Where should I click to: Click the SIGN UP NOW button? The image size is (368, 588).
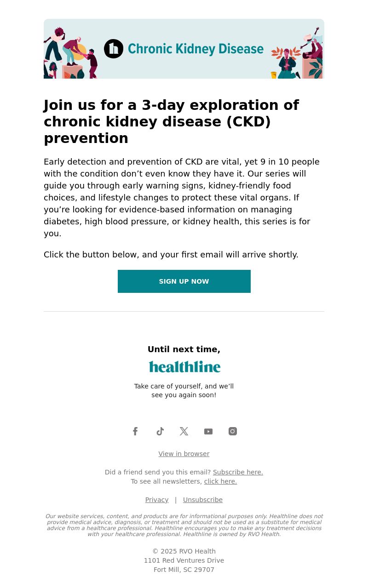pyautogui.click(x=184, y=281)
